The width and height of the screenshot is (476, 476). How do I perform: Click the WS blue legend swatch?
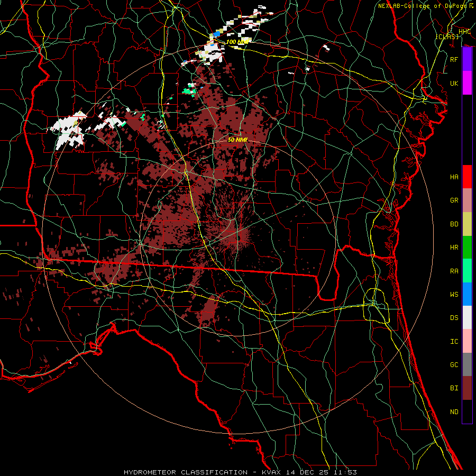(467, 294)
